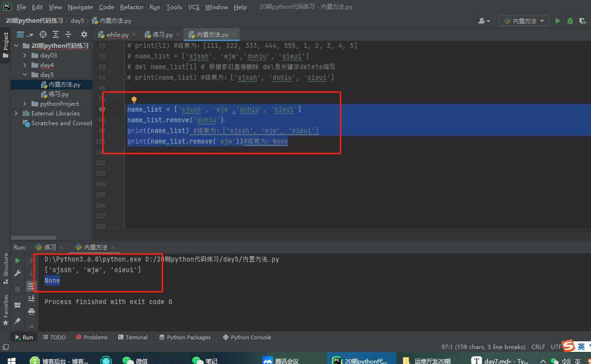The image size is (591, 364).
Task: Open the Project panel gear settings
Action: (x=84, y=34)
